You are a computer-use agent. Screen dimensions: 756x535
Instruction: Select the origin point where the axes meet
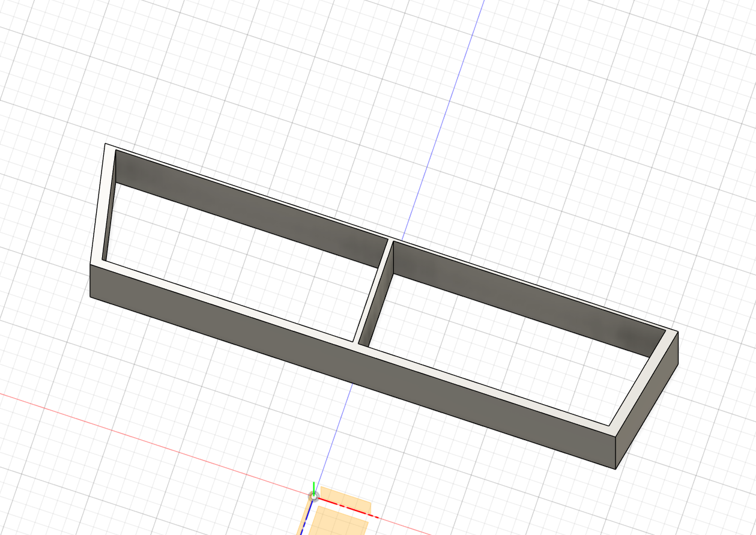click(x=313, y=496)
